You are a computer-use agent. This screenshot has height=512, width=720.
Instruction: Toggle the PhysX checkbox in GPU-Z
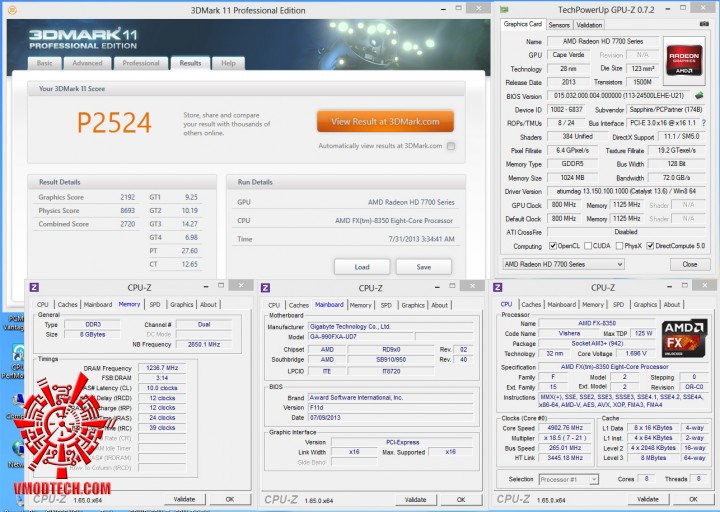[x=619, y=246]
